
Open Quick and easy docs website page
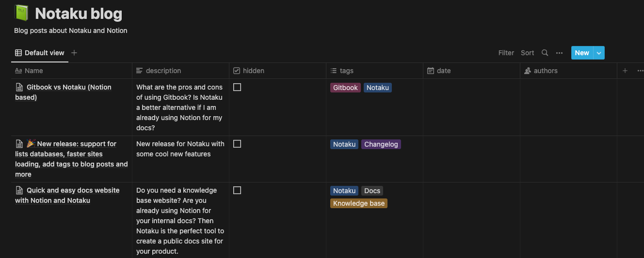pyautogui.click(x=67, y=195)
